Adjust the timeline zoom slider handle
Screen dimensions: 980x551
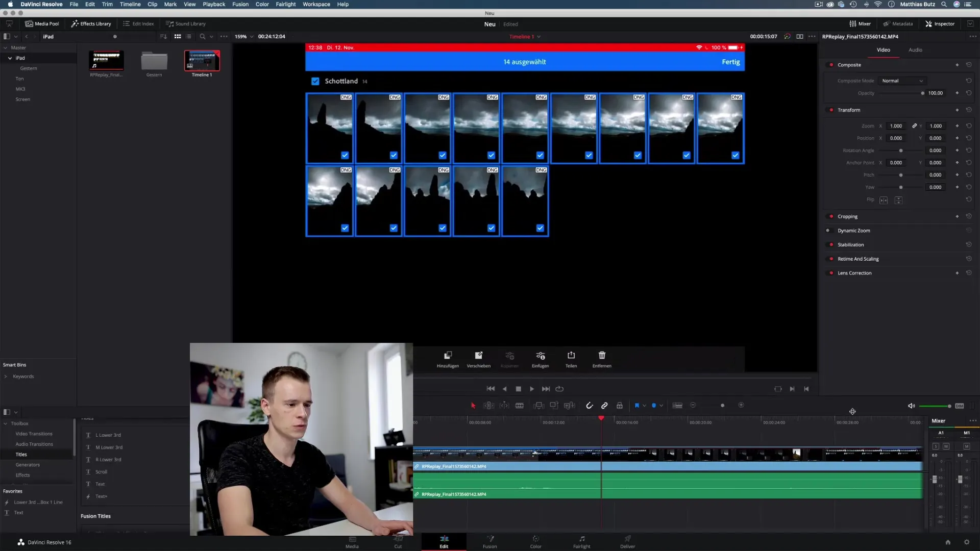pos(722,406)
